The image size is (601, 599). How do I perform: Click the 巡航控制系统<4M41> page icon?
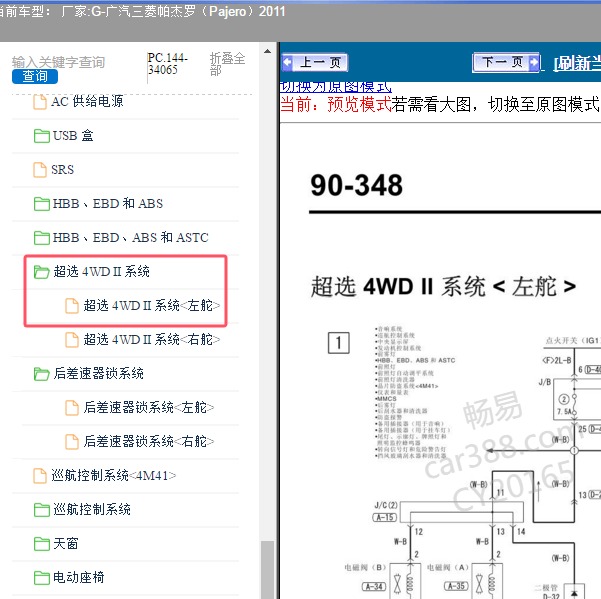[40, 476]
